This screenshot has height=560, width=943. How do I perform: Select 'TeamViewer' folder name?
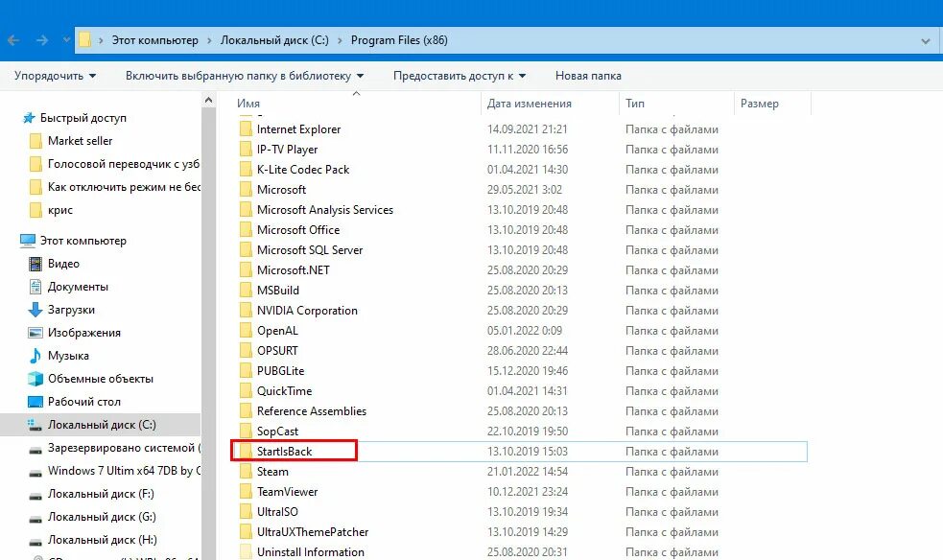(287, 492)
